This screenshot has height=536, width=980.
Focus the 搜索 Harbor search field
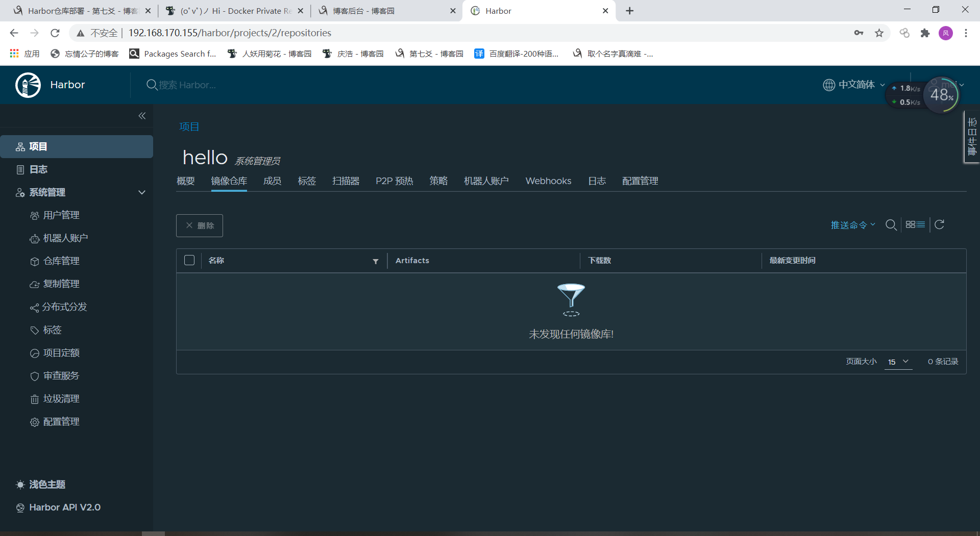[x=187, y=85]
